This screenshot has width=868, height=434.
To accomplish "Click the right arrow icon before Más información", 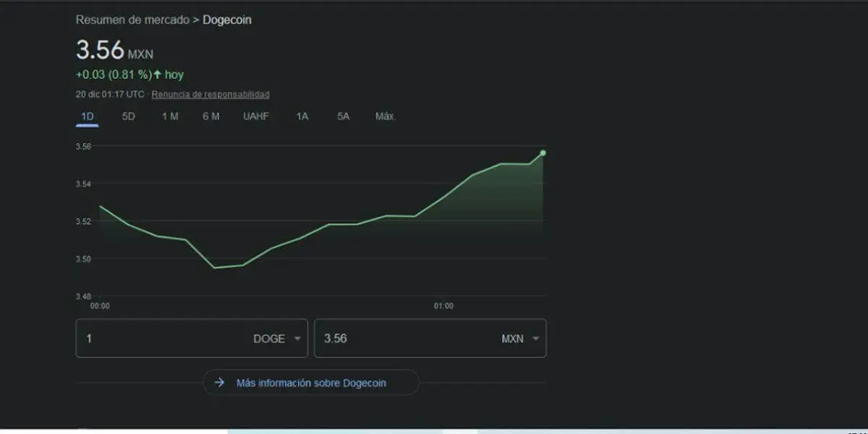I will click(x=219, y=383).
